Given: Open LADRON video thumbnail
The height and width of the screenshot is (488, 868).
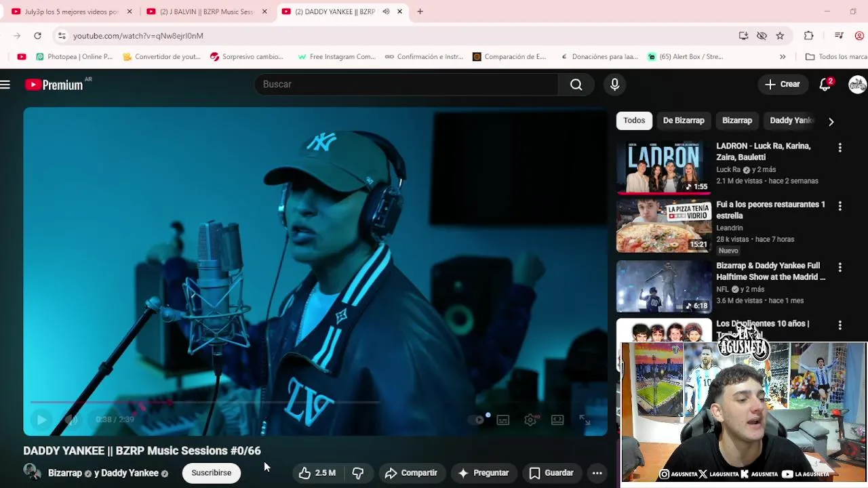Looking at the screenshot, I should [x=664, y=167].
